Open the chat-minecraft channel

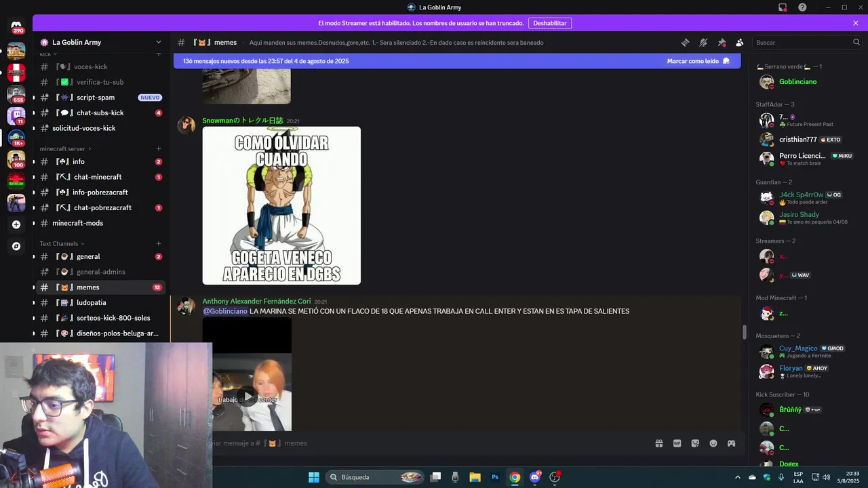pyautogui.click(x=100, y=177)
